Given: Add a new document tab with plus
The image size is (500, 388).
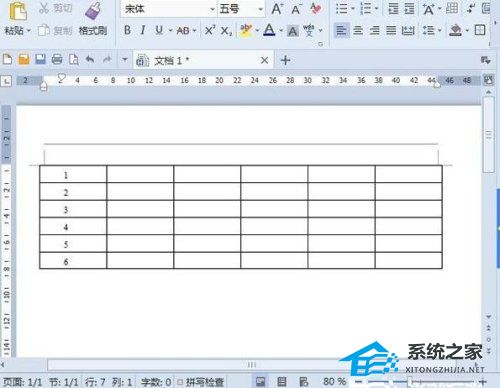Looking at the screenshot, I should 285,60.
